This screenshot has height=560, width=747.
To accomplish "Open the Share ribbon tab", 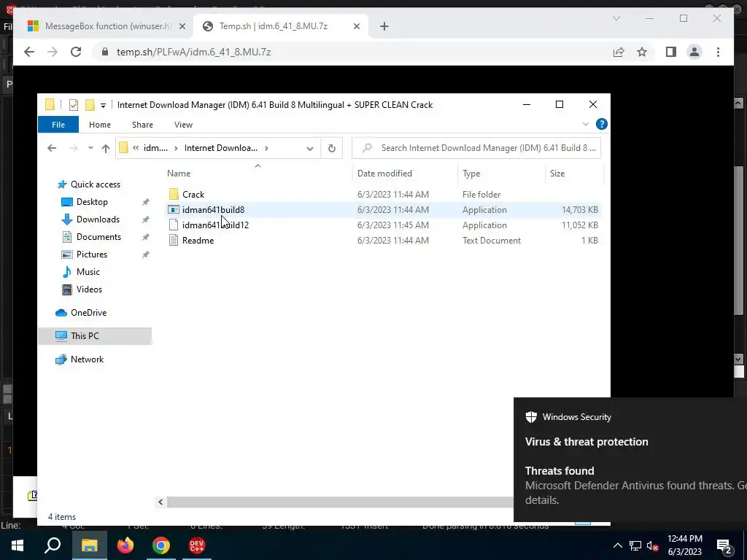I will pyautogui.click(x=142, y=125).
